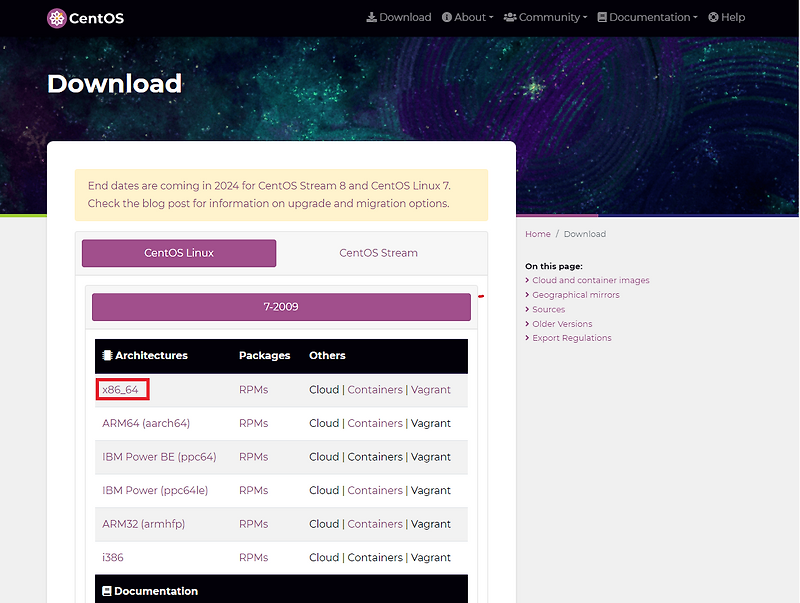This screenshot has height=603, width=800.
Task: Open RPMs for IBM Power BE (ppc64)
Action: tap(254, 457)
